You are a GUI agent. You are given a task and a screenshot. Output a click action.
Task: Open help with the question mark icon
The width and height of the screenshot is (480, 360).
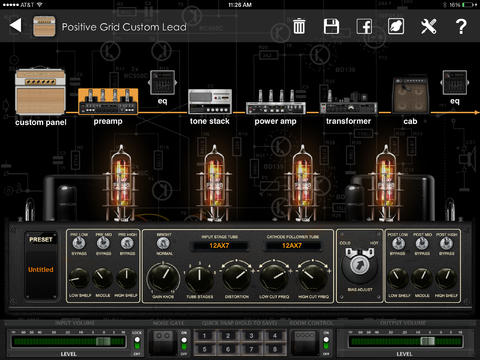461,26
